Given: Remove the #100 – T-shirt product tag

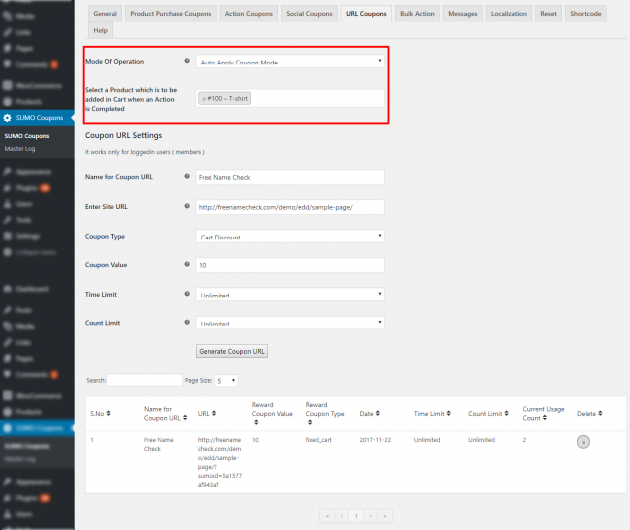Looking at the screenshot, I should click(x=204, y=98).
